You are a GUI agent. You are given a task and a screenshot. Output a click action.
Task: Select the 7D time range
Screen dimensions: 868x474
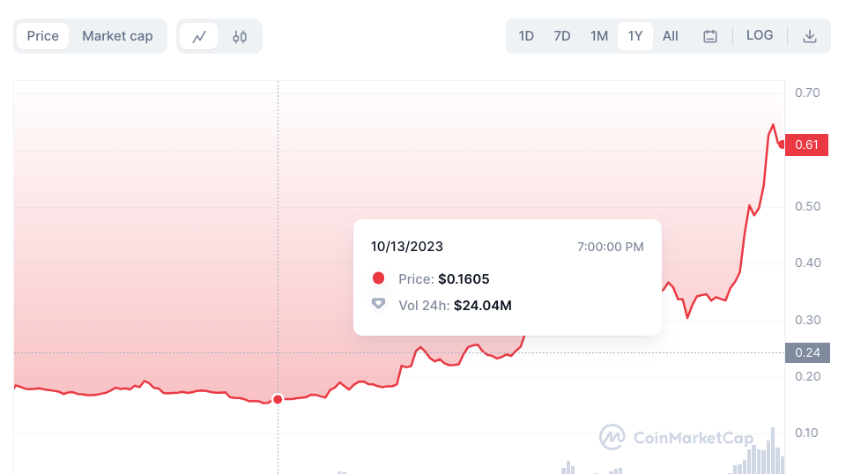pos(562,36)
